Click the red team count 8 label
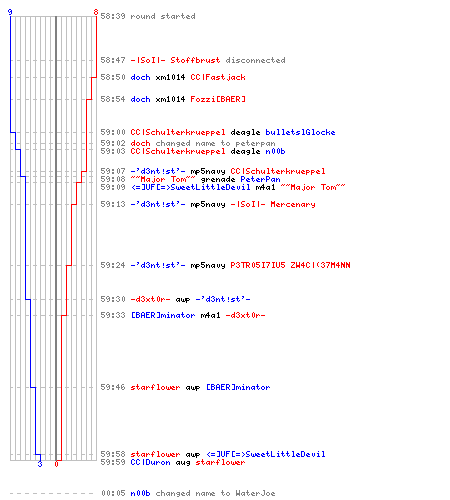450x500 pixels. (96, 12)
